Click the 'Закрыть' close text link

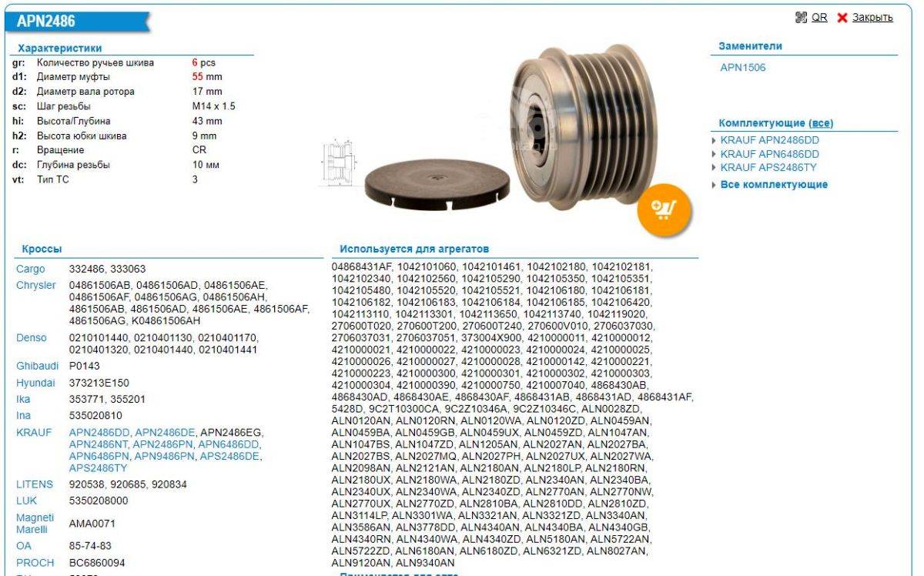872,17
